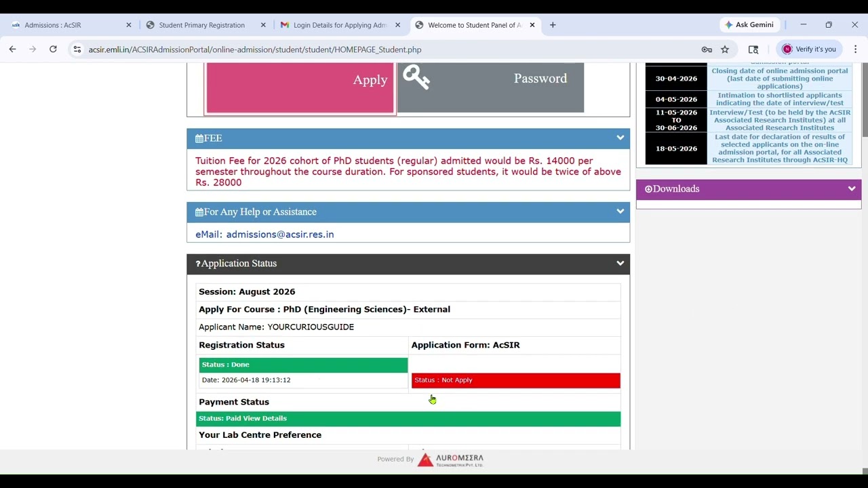Click the Downloads circle arrow icon

click(648, 189)
